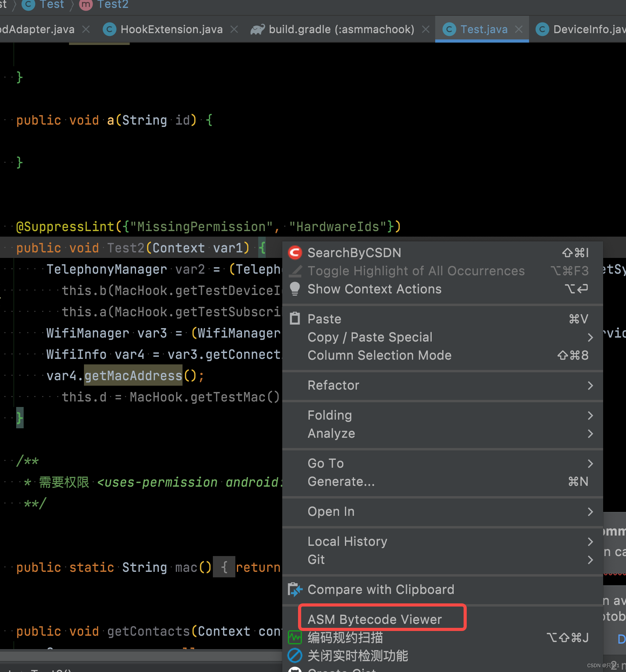The height and width of the screenshot is (672, 626).
Task: Open ASM Bytecode Viewer
Action: click(443, 619)
